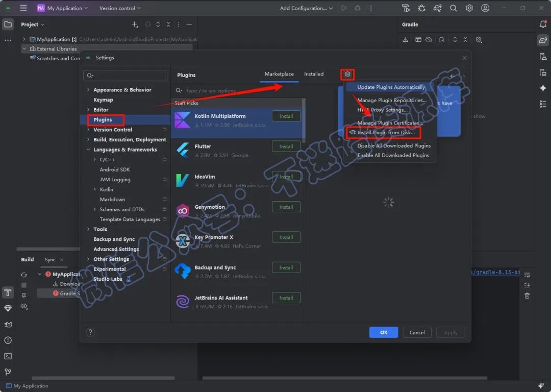Image resolution: width=551 pixels, height=392 pixels.
Task: Click the Sync Project with Gradle icon
Action: [x=438, y=8]
